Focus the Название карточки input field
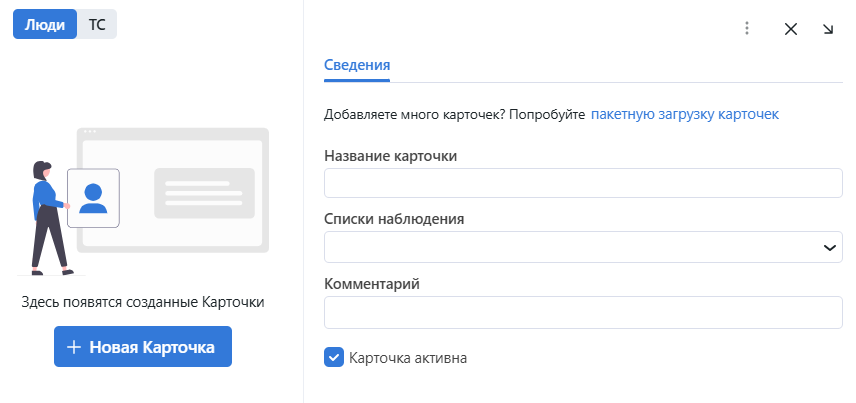This screenshot has height=403, width=856. (583, 183)
